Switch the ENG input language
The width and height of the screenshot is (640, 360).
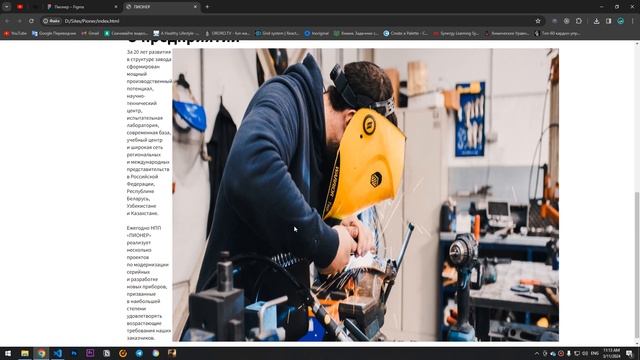tap(595, 353)
